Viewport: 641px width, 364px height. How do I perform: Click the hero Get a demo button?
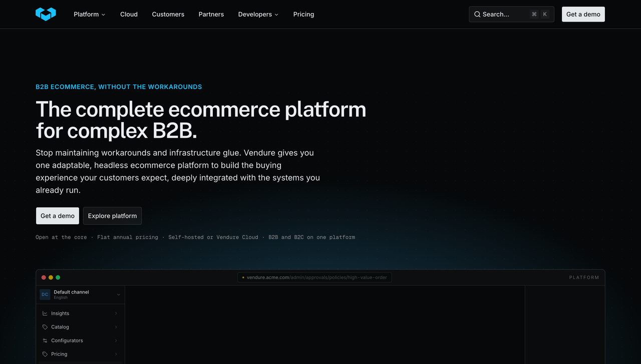(x=58, y=216)
